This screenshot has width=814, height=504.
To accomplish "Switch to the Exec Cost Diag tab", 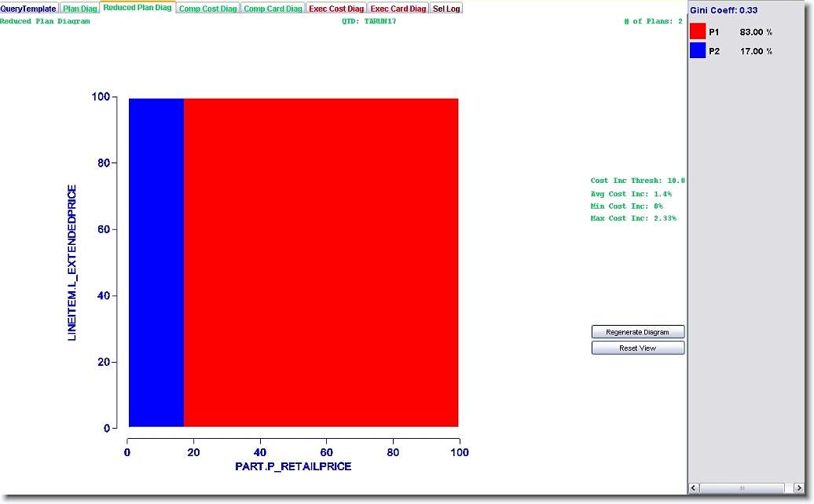I will pyautogui.click(x=336, y=9).
